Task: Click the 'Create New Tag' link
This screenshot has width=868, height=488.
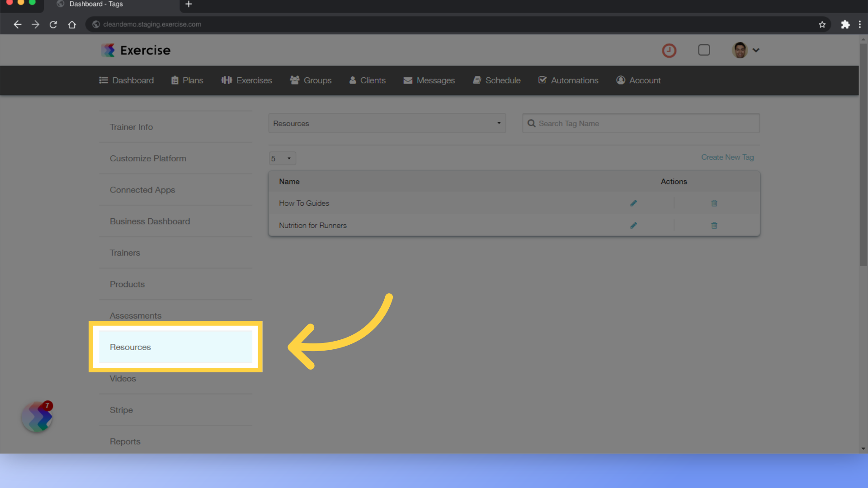Action: [x=727, y=157]
